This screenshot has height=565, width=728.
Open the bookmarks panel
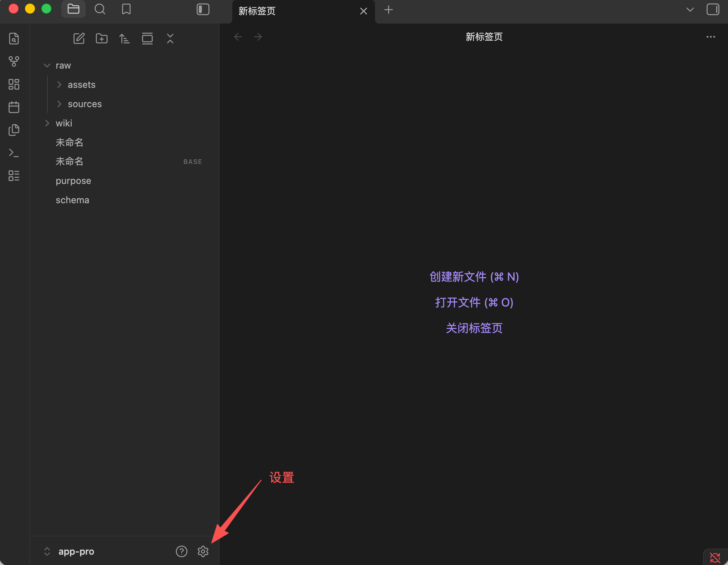point(126,9)
